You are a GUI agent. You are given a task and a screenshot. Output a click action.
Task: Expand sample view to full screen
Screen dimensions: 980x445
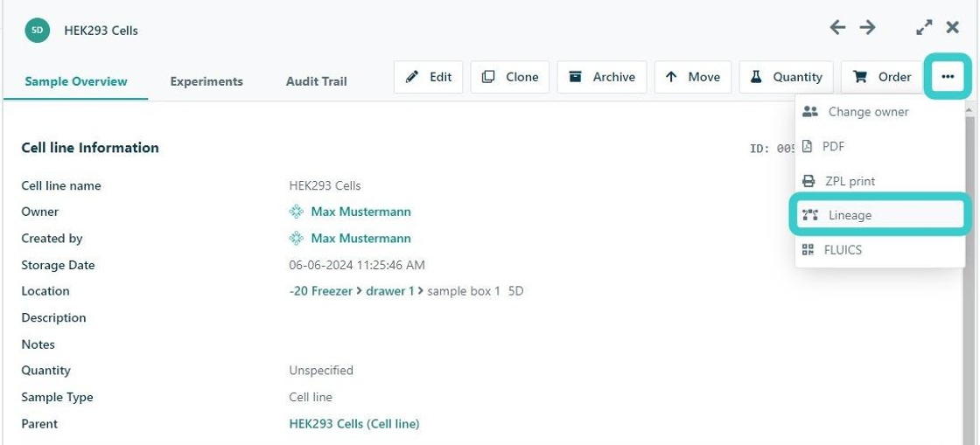[924, 27]
